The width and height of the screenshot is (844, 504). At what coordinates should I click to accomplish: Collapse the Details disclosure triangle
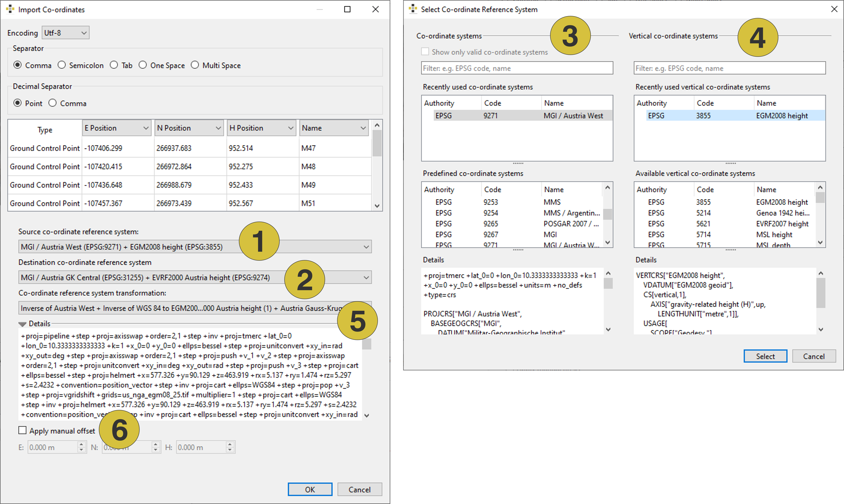[x=22, y=324]
